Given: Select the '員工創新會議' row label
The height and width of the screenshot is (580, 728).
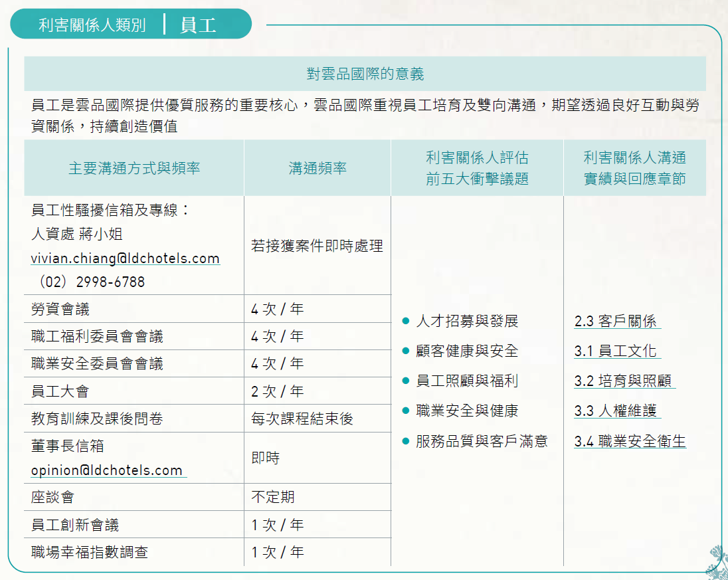Looking at the screenshot, I should (75, 525).
